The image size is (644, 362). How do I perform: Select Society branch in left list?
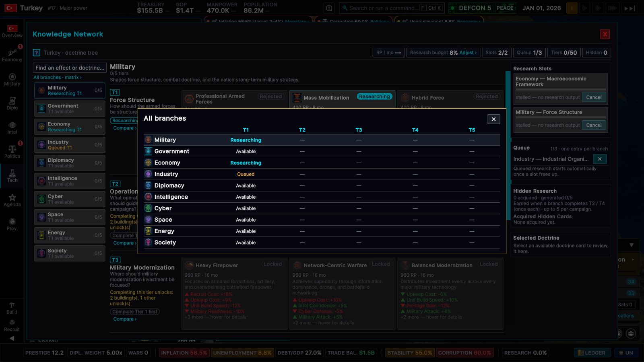70,253
